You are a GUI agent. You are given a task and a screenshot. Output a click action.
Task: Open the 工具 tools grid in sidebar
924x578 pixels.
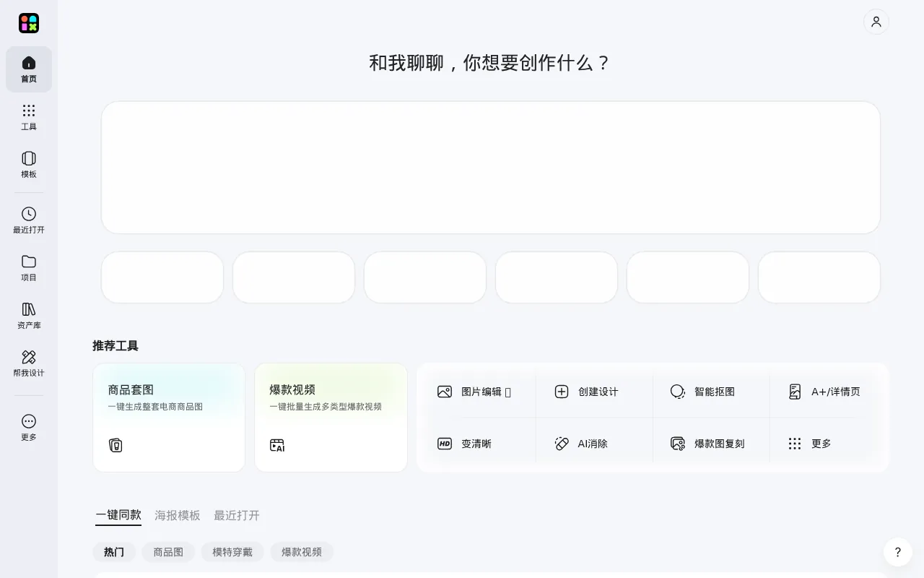click(29, 117)
